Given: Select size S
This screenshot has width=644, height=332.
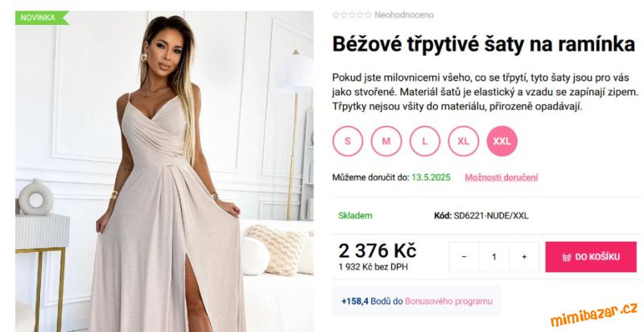Looking at the screenshot, I should click(x=348, y=141).
